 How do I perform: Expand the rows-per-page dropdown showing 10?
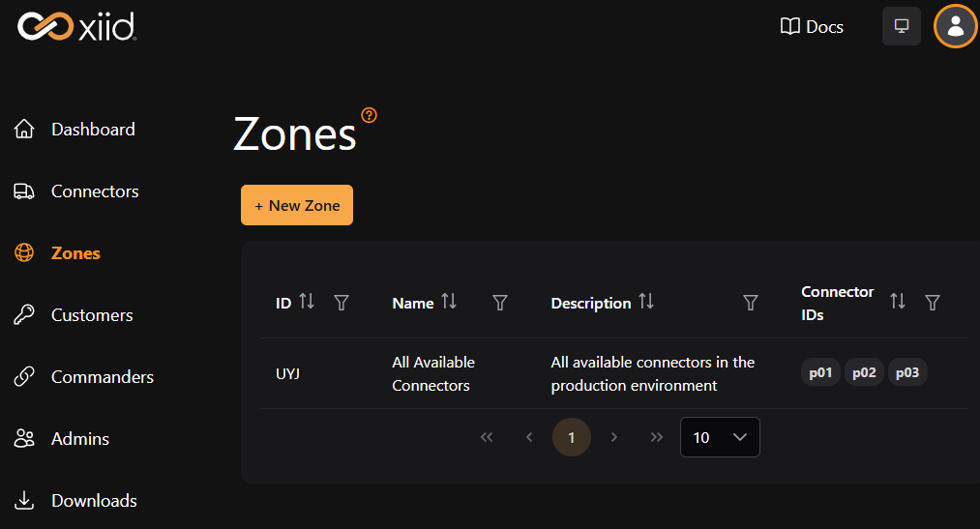click(720, 437)
